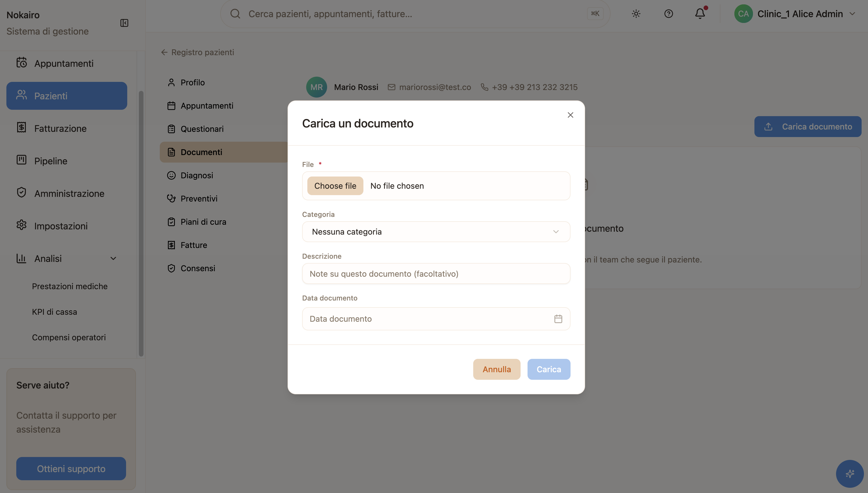Select Pazienti in main sidebar
This screenshot has height=493, width=868.
[x=67, y=96]
